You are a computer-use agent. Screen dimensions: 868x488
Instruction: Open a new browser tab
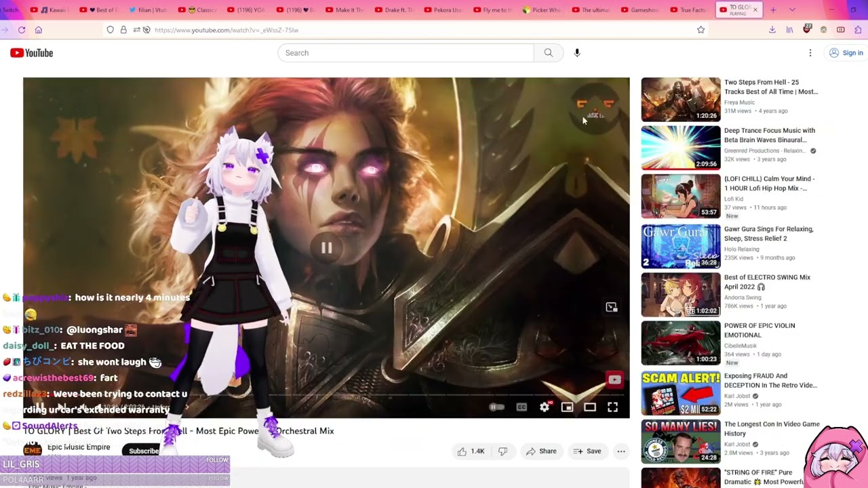773,10
